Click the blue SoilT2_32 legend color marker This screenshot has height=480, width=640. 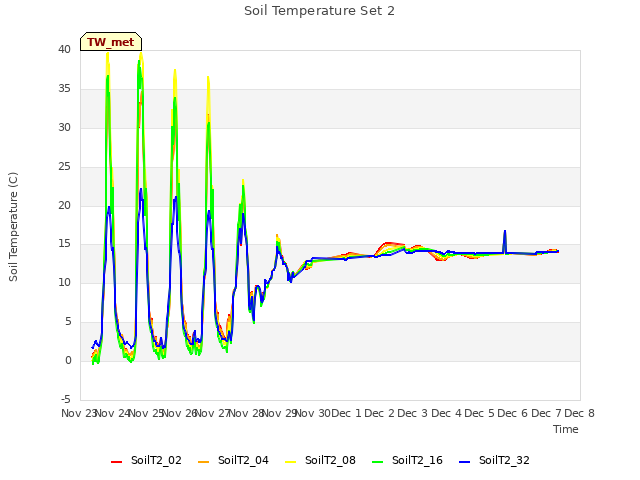(x=464, y=462)
